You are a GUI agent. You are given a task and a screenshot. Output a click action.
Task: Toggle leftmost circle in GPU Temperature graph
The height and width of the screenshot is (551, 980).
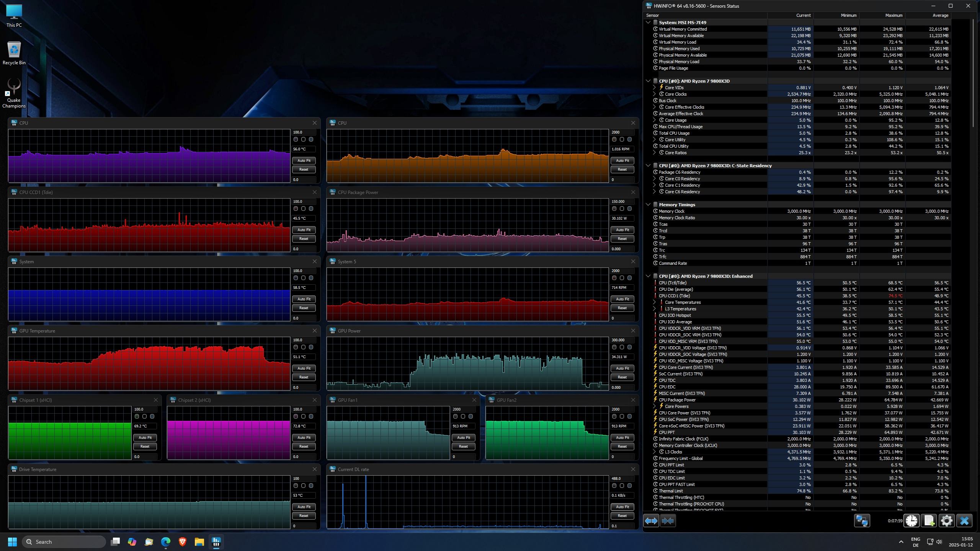tap(296, 347)
